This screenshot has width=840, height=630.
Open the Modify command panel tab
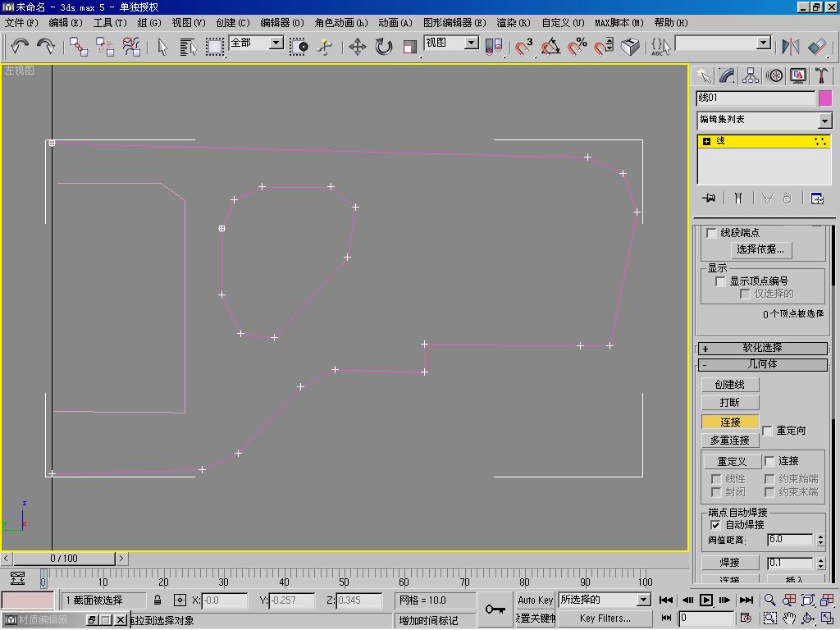click(727, 76)
